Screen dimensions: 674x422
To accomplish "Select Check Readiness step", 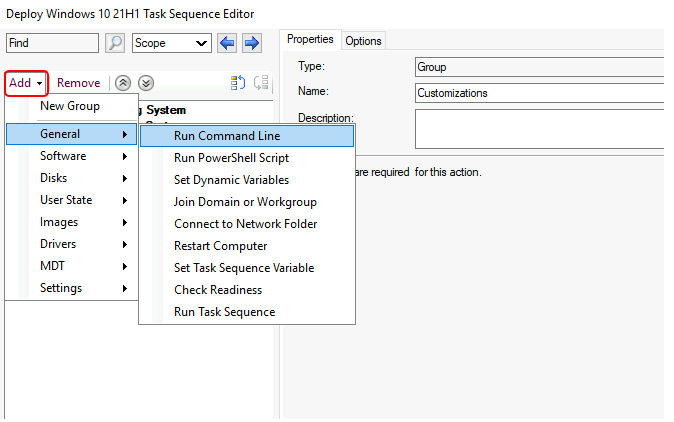I will pos(247,290).
